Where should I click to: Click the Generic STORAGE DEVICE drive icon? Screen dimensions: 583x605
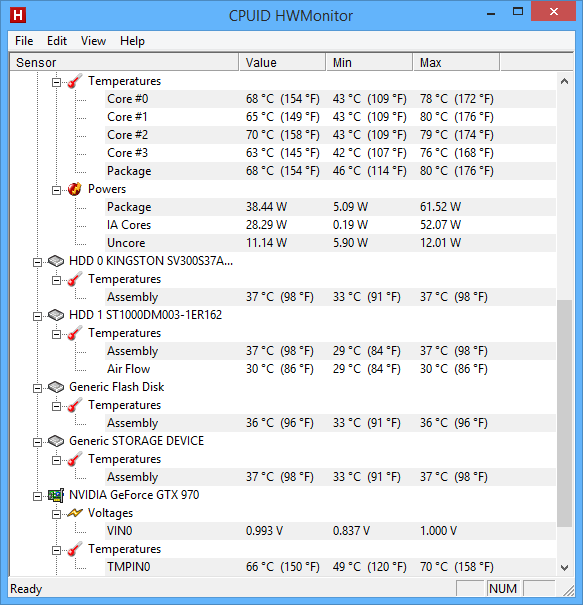point(56,441)
